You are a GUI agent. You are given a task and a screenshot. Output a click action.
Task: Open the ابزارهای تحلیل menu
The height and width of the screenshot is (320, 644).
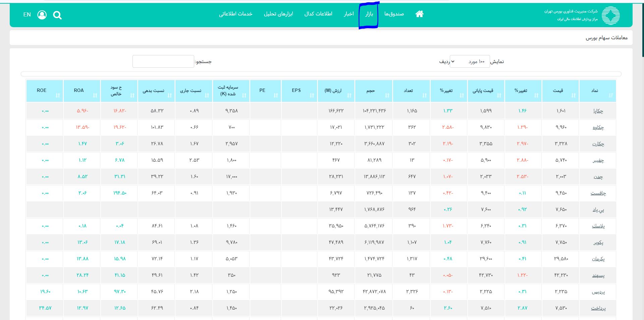[x=278, y=14]
